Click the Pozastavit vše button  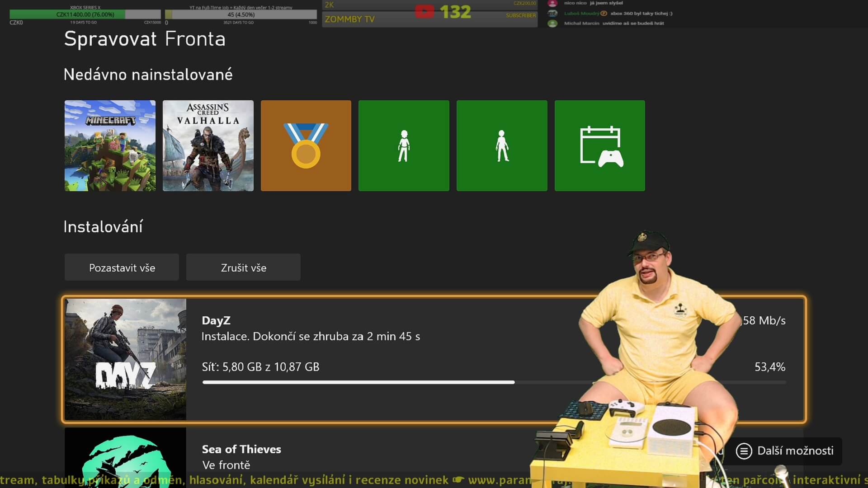click(x=122, y=267)
